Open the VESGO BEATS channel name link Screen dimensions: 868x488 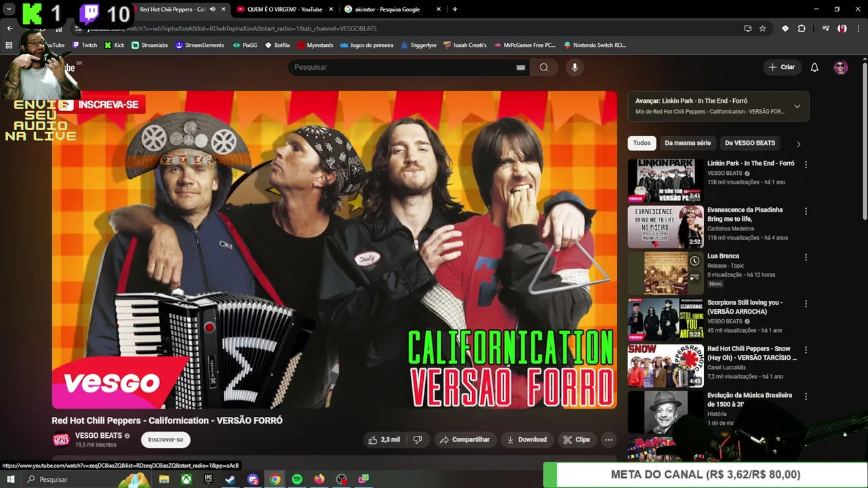tap(98, 436)
